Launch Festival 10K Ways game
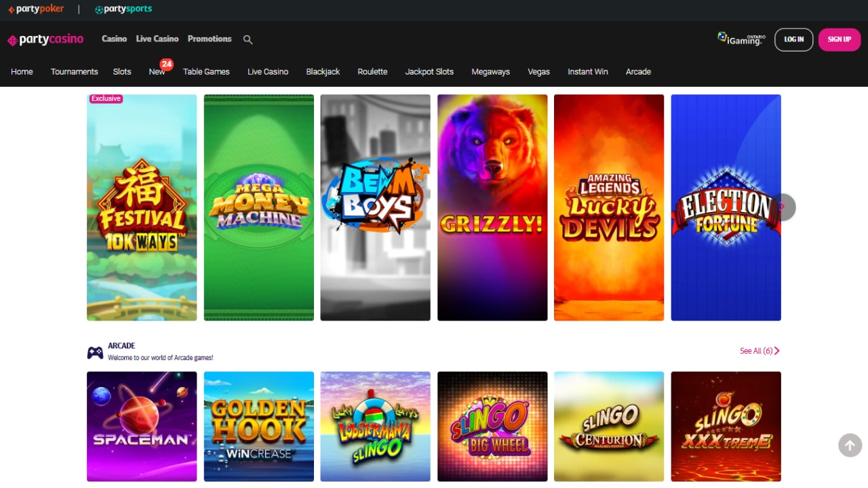Viewport: 868px width, 488px height. (142, 207)
